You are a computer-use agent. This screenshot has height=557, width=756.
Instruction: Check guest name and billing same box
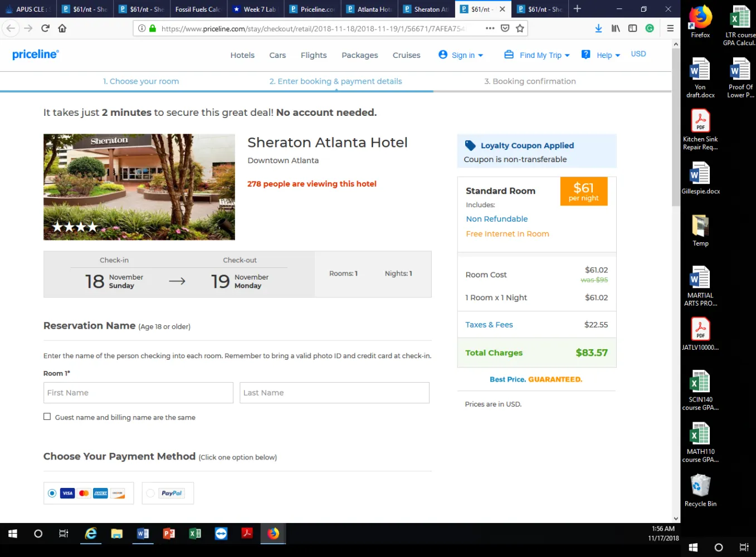[x=47, y=417]
